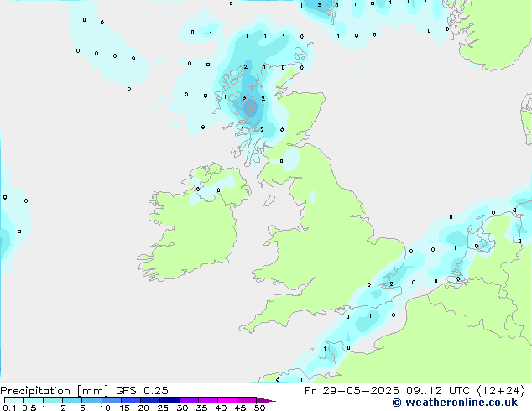Viewport: 532px width, 411px height.
Task: Click the '0.5' legend scale label
Action: coord(29,408)
